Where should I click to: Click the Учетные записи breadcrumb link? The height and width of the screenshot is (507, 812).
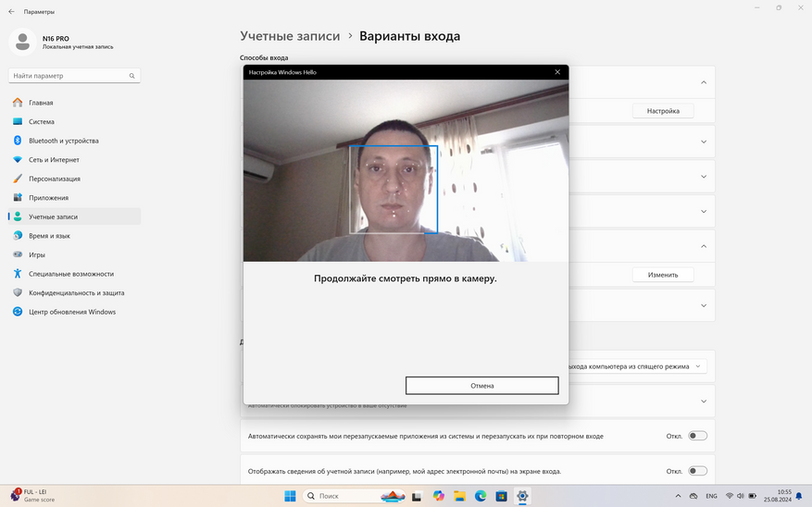[290, 36]
